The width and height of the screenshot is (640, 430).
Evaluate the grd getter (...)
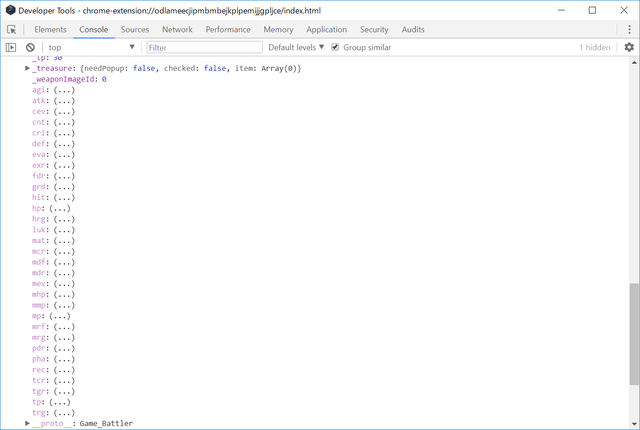coord(64,187)
